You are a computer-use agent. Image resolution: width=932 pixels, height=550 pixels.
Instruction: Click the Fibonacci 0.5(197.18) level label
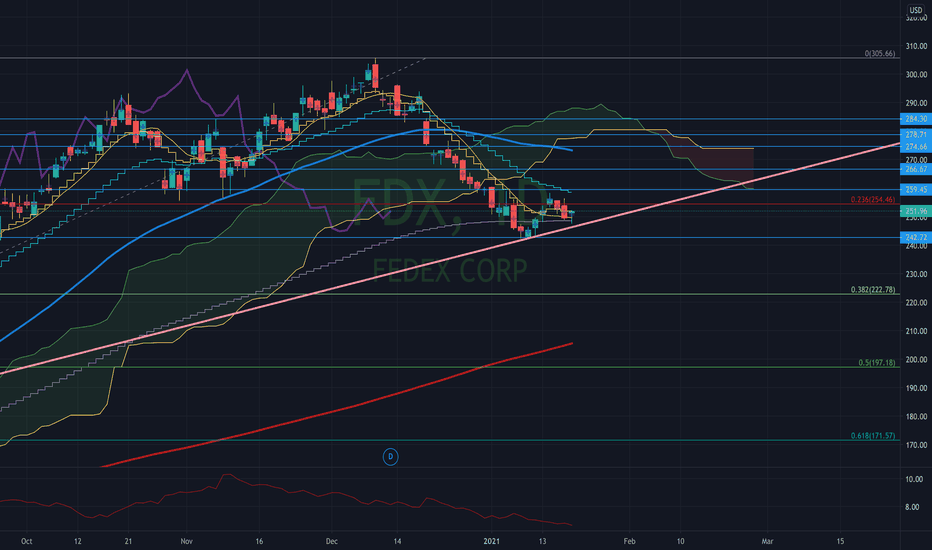point(877,363)
